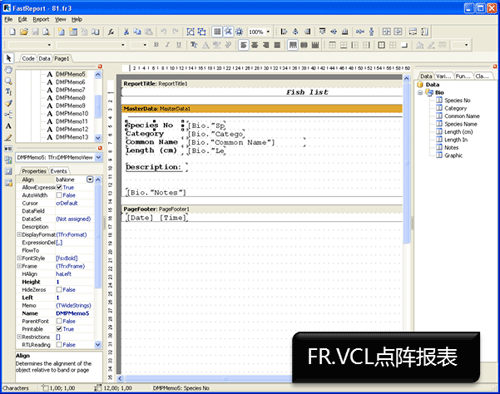
Task: Expand the FontStyle property
Action: tap(19, 258)
